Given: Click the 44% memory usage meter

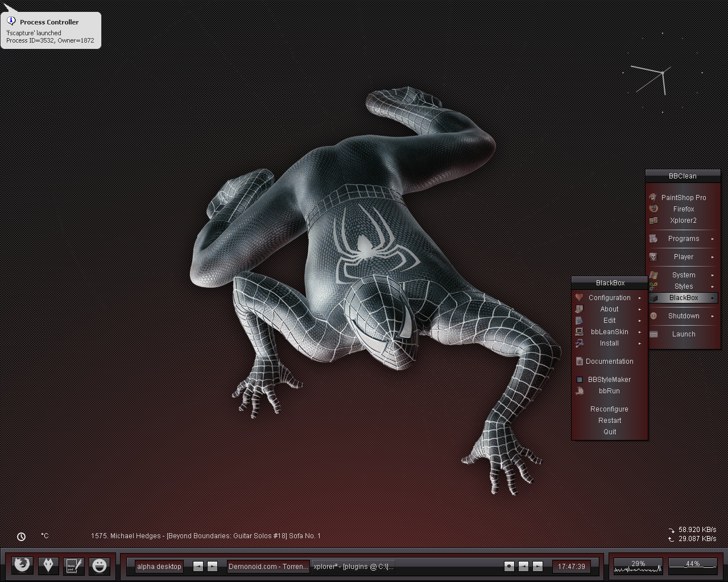Looking at the screenshot, I should click(693, 566).
